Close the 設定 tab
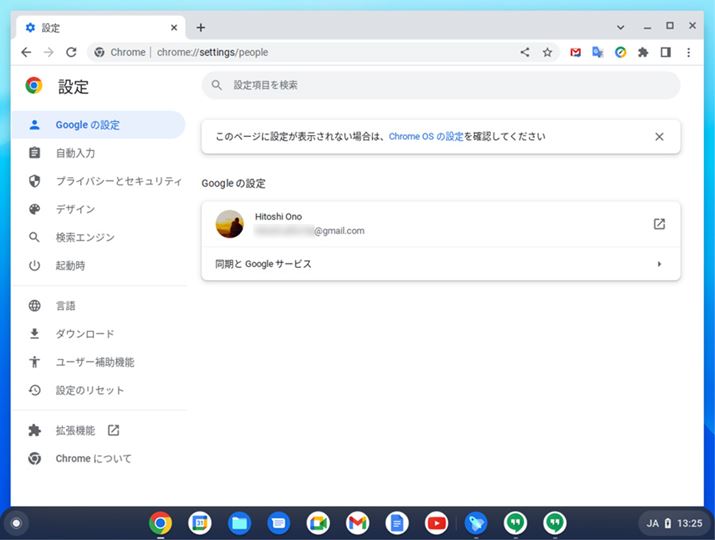Viewport: 715px width, 540px height. tap(174, 28)
